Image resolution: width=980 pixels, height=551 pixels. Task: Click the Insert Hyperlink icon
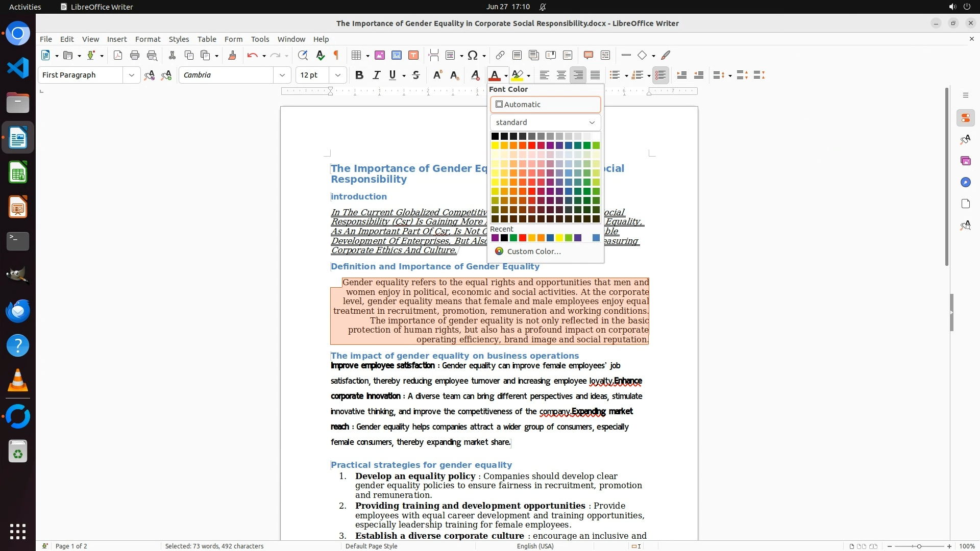[500, 56]
